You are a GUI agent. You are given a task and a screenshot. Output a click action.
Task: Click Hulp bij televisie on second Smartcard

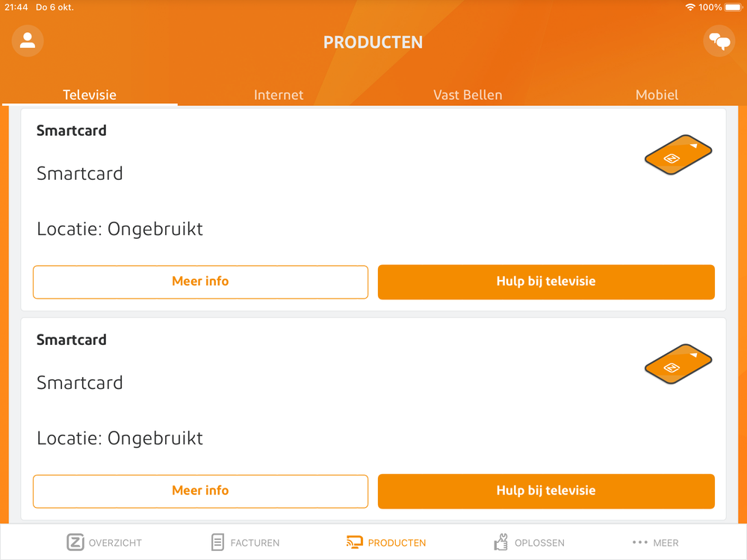point(546,491)
